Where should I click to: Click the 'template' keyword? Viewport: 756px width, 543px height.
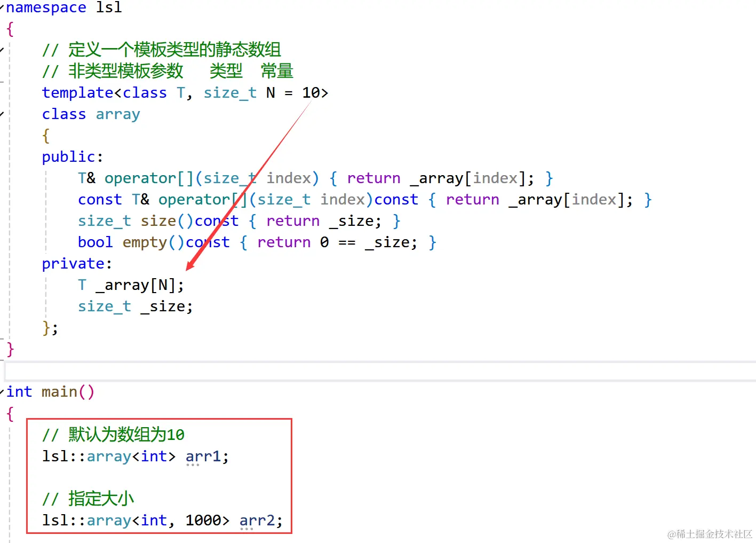pyautogui.click(x=78, y=93)
